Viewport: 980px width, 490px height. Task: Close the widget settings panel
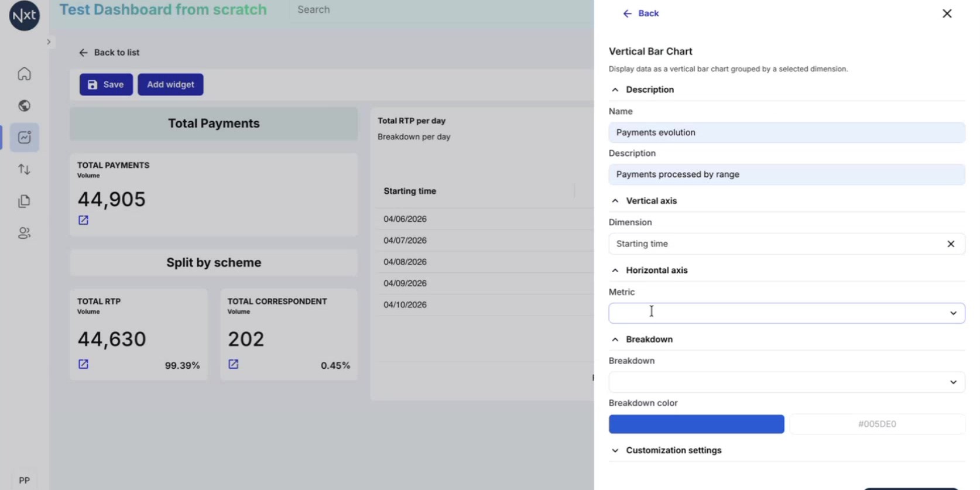point(947,13)
